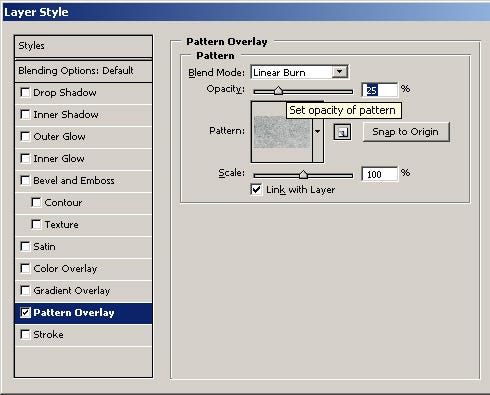490x395 pixels.
Task: Check the Color Overlay box
Action: 25,268
